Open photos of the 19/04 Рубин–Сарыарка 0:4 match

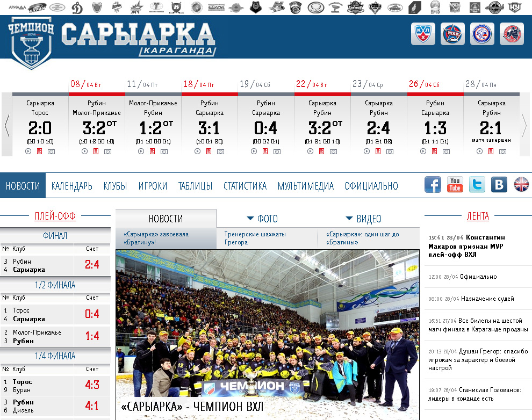(277, 151)
